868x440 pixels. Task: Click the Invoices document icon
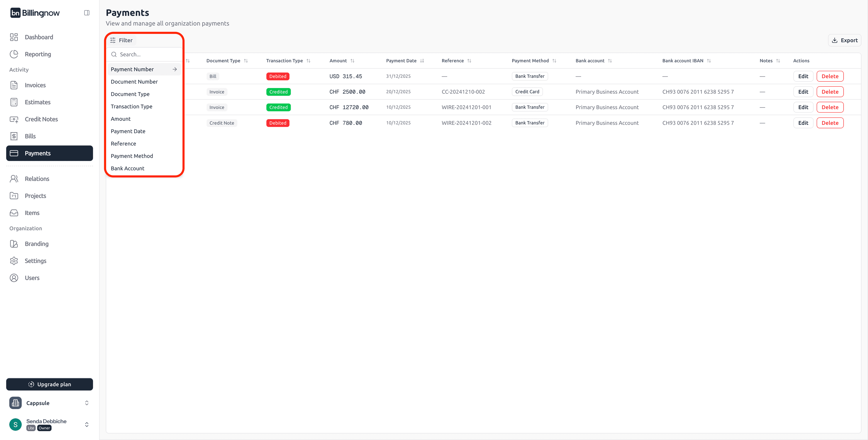tap(14, 85)
